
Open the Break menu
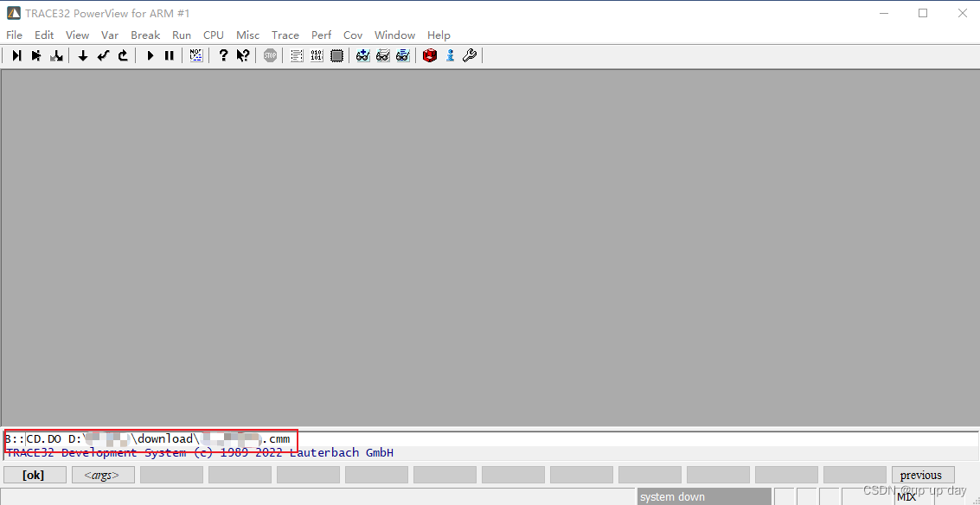(145, 35)
